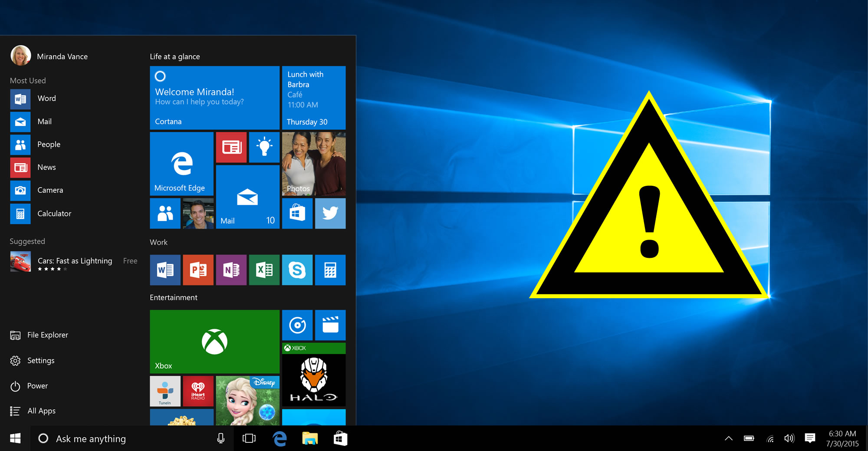Image resolution: width=868 pixels, height=451 pixels.
Task: Click the volume speaker icon
Action: point(789,438)
